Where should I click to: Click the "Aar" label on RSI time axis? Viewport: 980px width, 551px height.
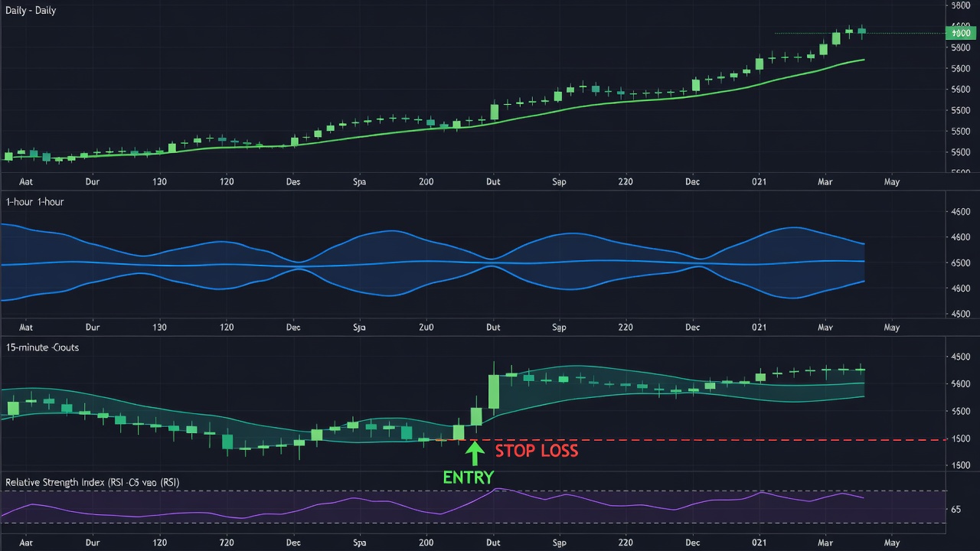[x=26, y=542]
